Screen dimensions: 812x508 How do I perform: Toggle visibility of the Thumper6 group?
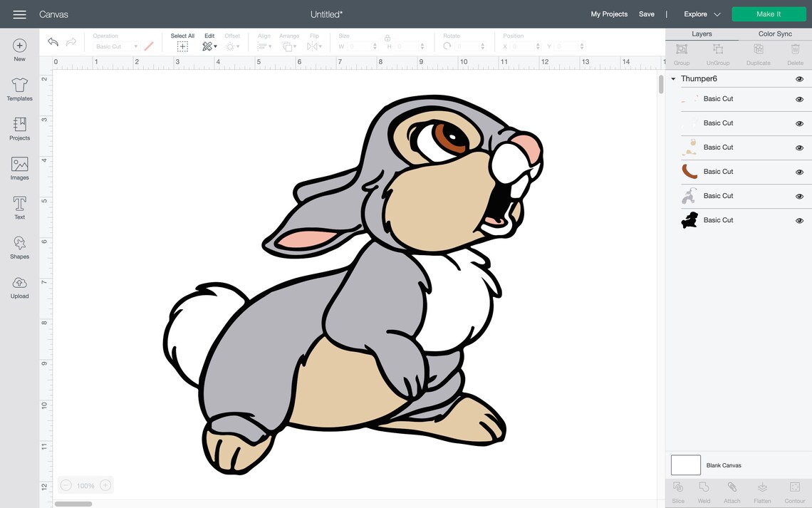(799, 78)
